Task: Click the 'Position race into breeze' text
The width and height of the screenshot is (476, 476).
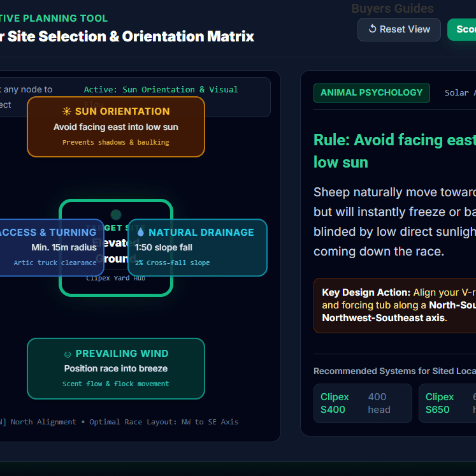Action: (x=116, y=369)
